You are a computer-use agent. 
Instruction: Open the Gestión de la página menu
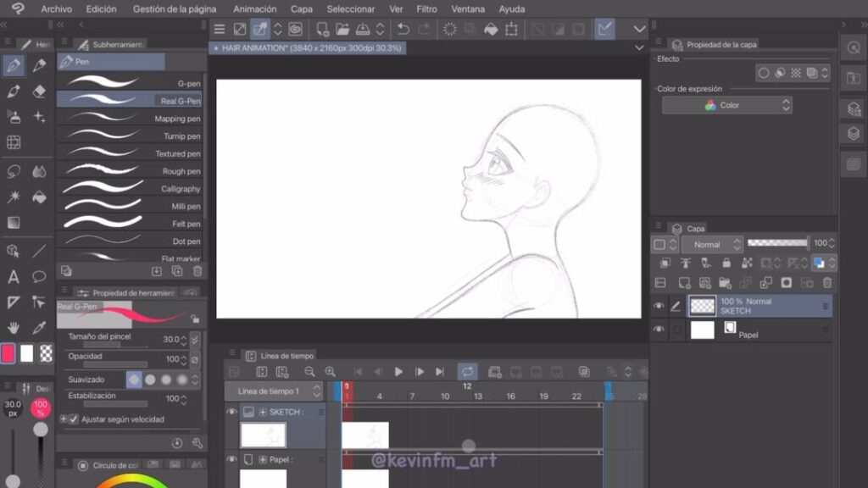click(175, 8)
